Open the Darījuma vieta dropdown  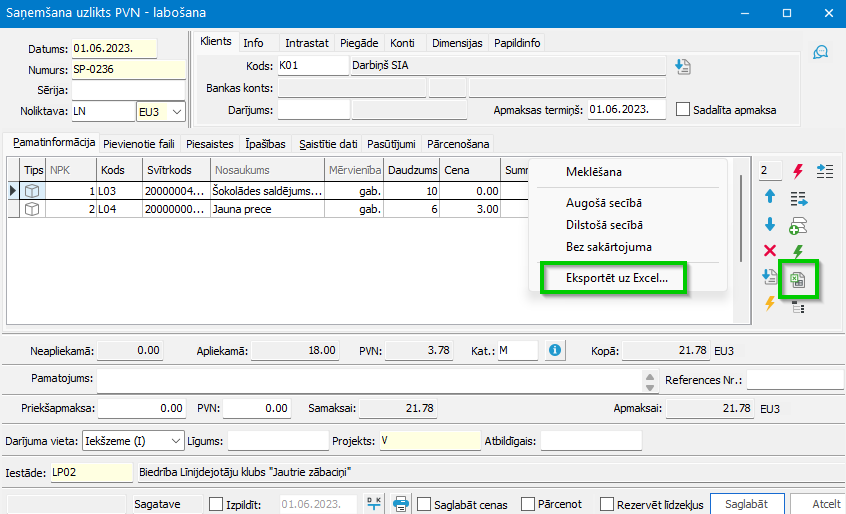point(133,441)
